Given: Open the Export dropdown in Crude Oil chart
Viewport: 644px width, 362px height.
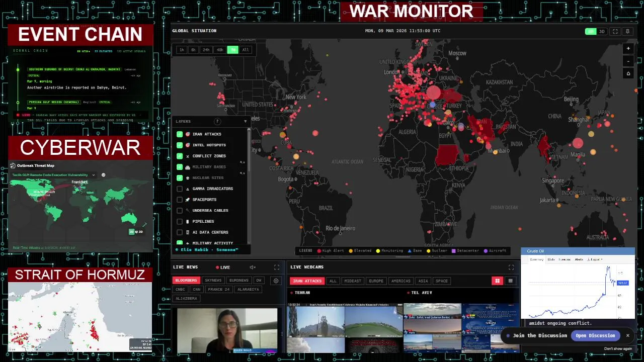Looking at the screenshot, I should click(x=596, y=259).
